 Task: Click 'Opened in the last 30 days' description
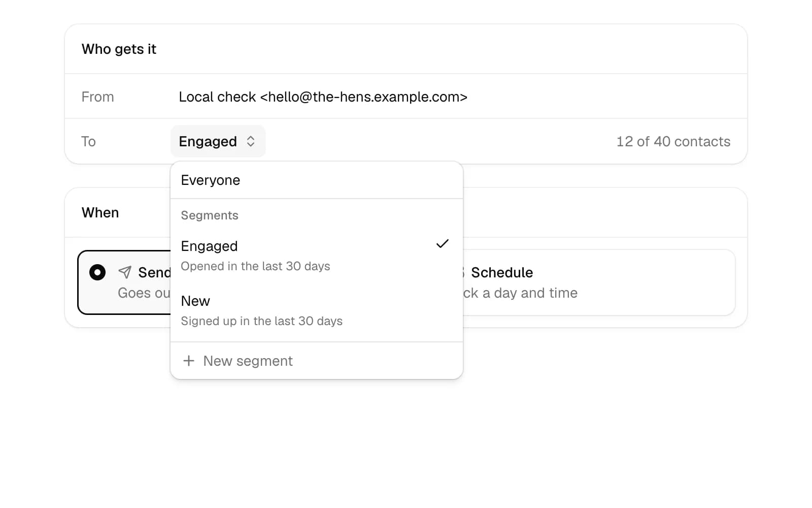pos(255,266)
